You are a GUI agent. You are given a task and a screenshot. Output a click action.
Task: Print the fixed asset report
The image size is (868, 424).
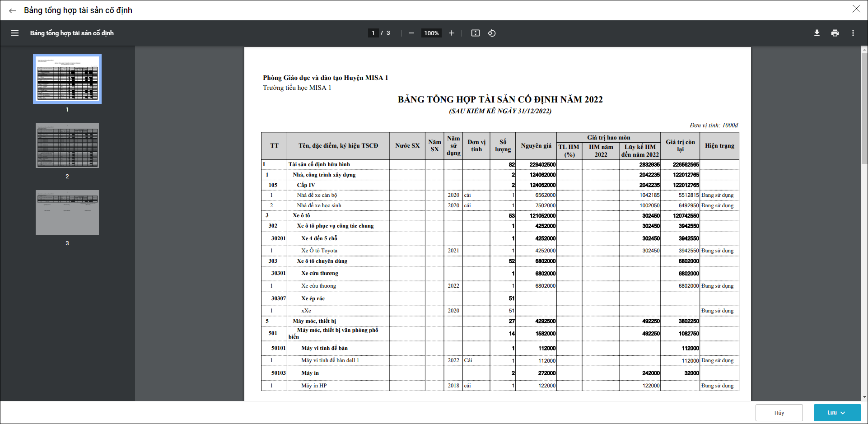(835, 33)
